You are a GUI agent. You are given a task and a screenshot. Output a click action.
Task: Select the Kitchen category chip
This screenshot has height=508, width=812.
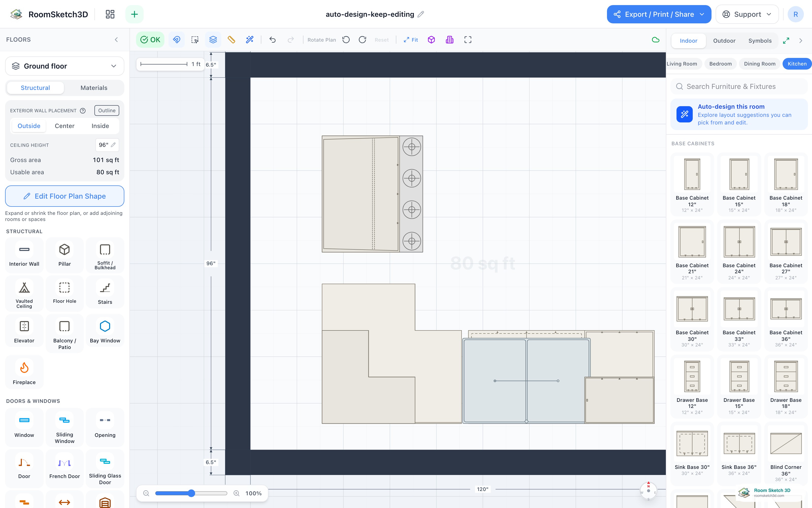coord(797,64)
